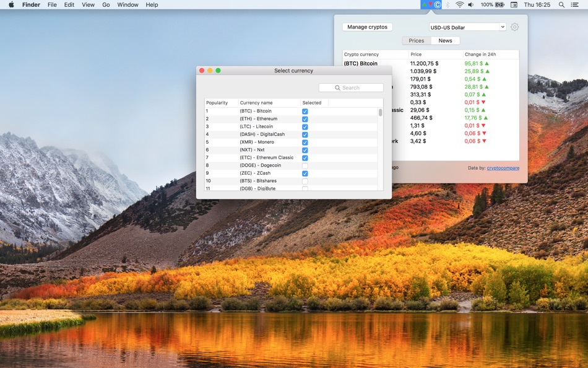Open the settings gear in crypto popover

(x=514, y=27)
